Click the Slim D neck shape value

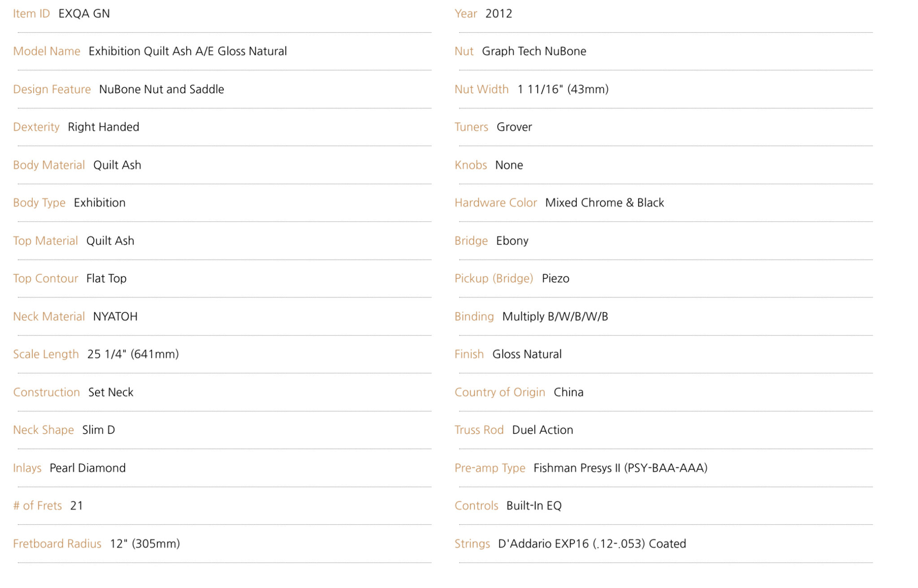pyautogui.click(x=99, y=430)
